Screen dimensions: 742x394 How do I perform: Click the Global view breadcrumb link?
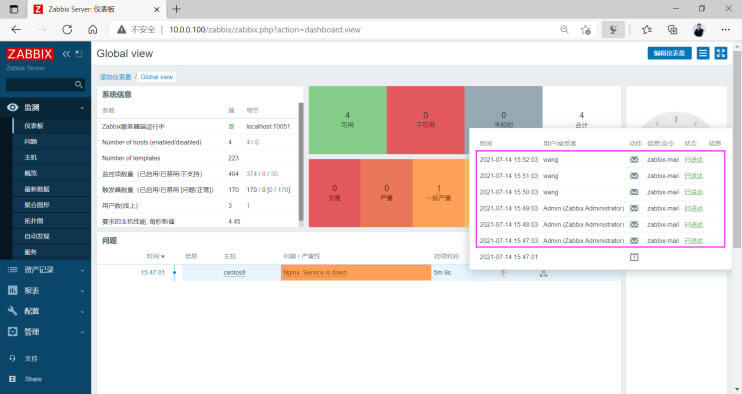157,77
